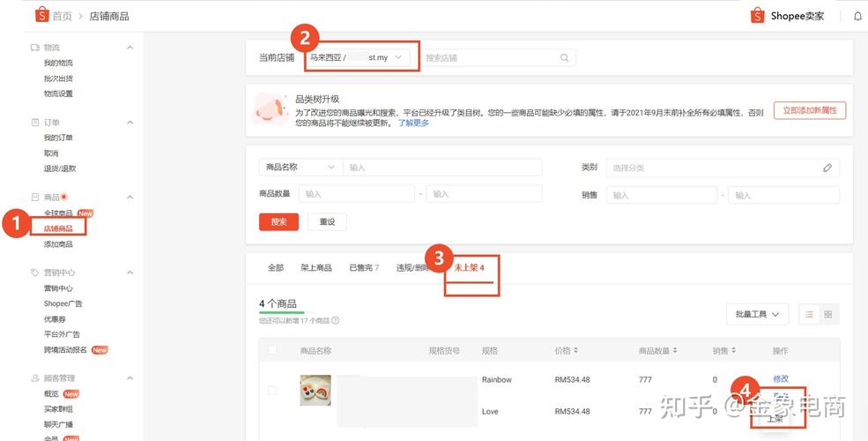This screenshot has width=868, height=441.
Task: Click the product thumbnail image
Action: coord(315,391)
